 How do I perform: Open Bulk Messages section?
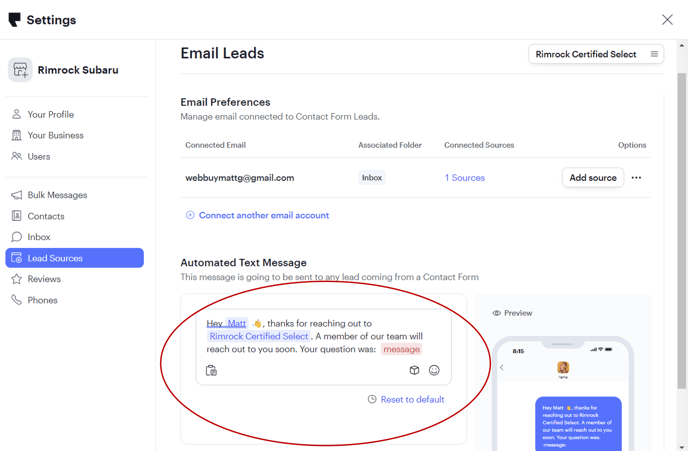point(57,195)
